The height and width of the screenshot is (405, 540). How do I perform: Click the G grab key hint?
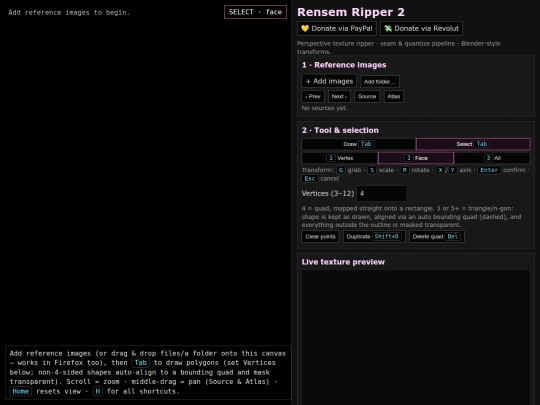[x=341, y=170]
